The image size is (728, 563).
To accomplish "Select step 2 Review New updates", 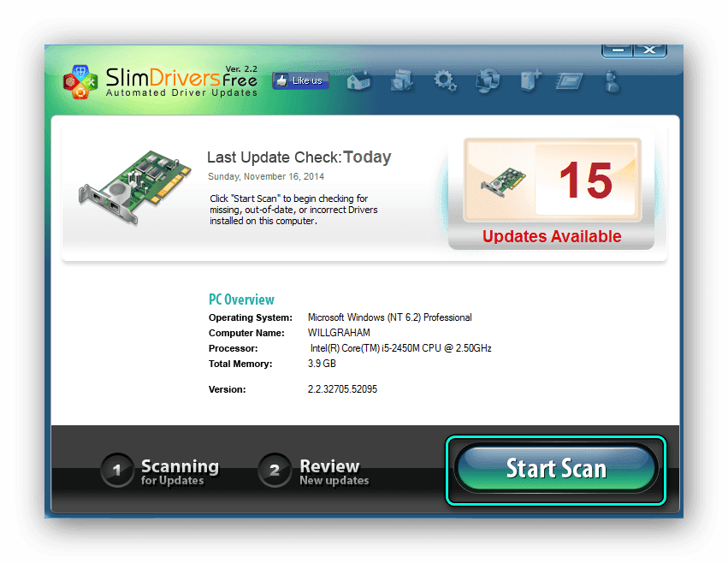I will tap(314, 471).
